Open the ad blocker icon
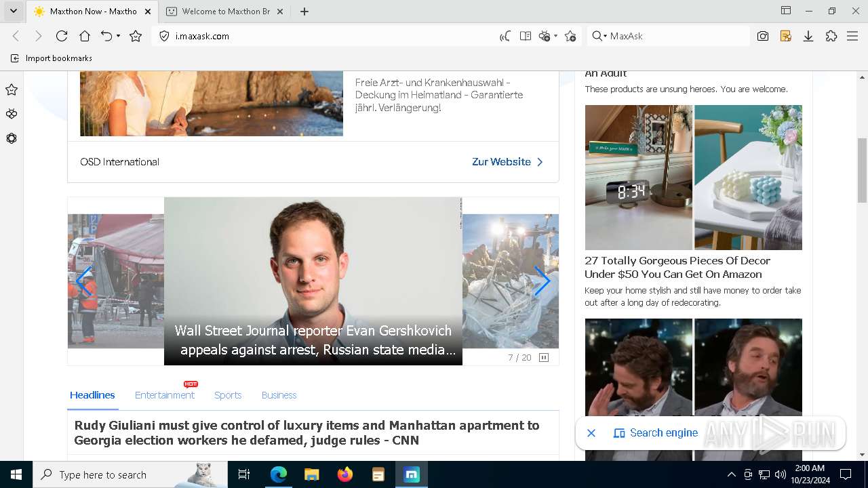The width and height of the screenshot is (868, 488). click(x=544, y=36)
